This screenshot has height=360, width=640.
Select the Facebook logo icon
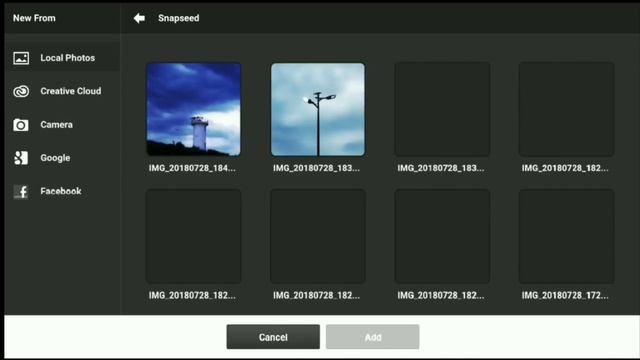(21, 191)
